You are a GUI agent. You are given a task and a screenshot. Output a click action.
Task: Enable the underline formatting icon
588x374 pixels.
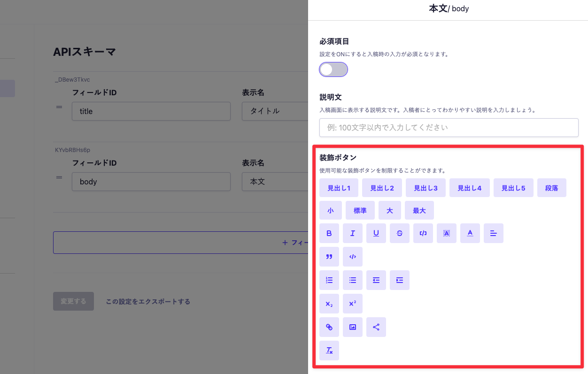pyautogui.click(x=376, y=233)
